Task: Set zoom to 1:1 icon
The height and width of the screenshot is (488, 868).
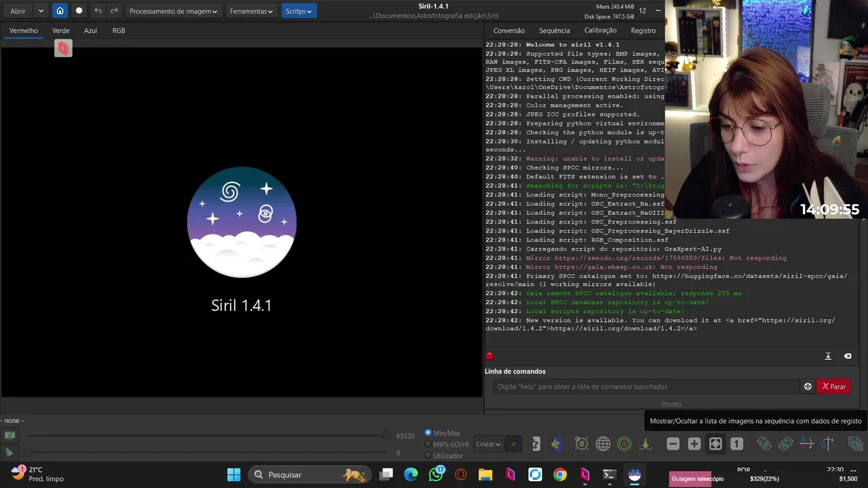Action: pyautogui.click(x=736, y=444)
